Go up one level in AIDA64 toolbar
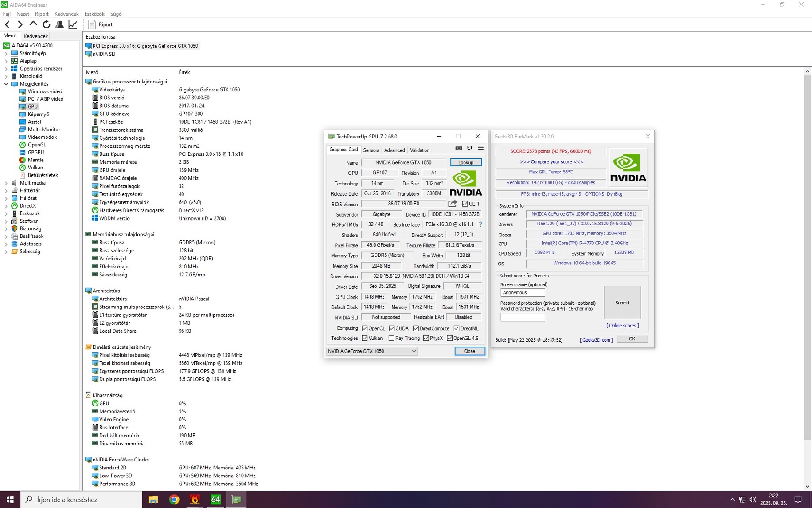The image size is (812, 508). 33,24
